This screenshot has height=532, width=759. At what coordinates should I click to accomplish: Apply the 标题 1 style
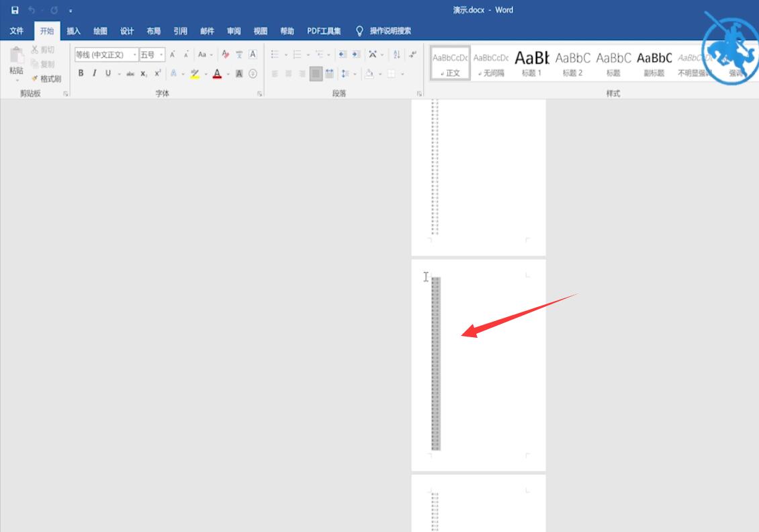[531, 63]
